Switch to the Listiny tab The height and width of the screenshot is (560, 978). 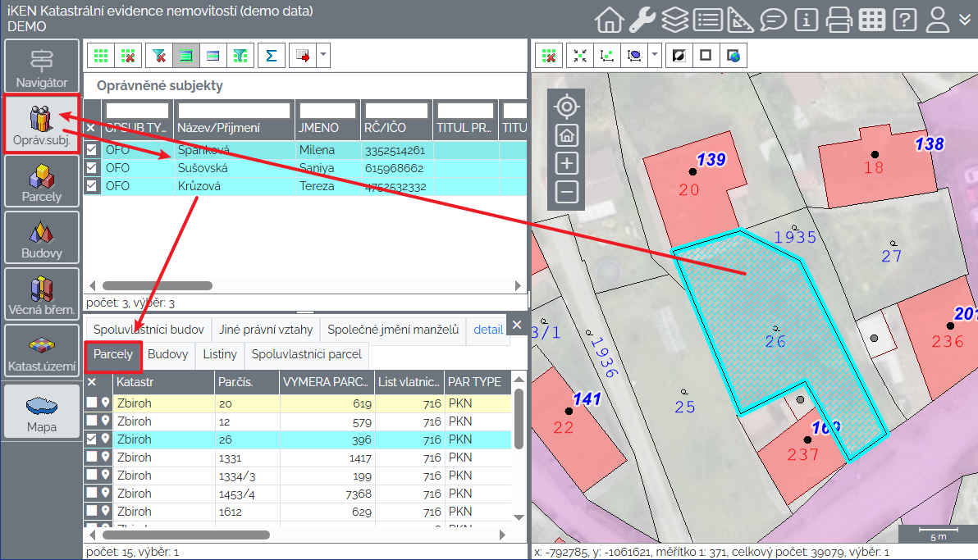tap(220, 355)
